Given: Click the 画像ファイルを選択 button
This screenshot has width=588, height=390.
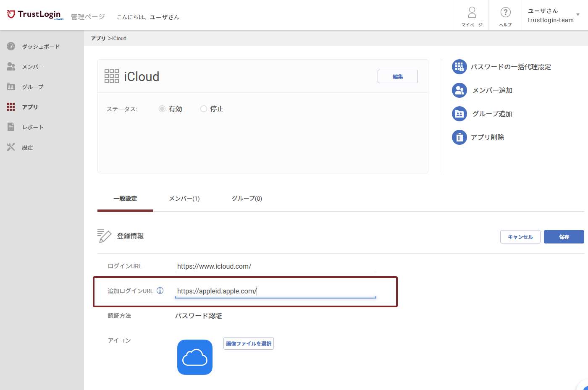Looking at the screenshot, I should pos(248,343).
